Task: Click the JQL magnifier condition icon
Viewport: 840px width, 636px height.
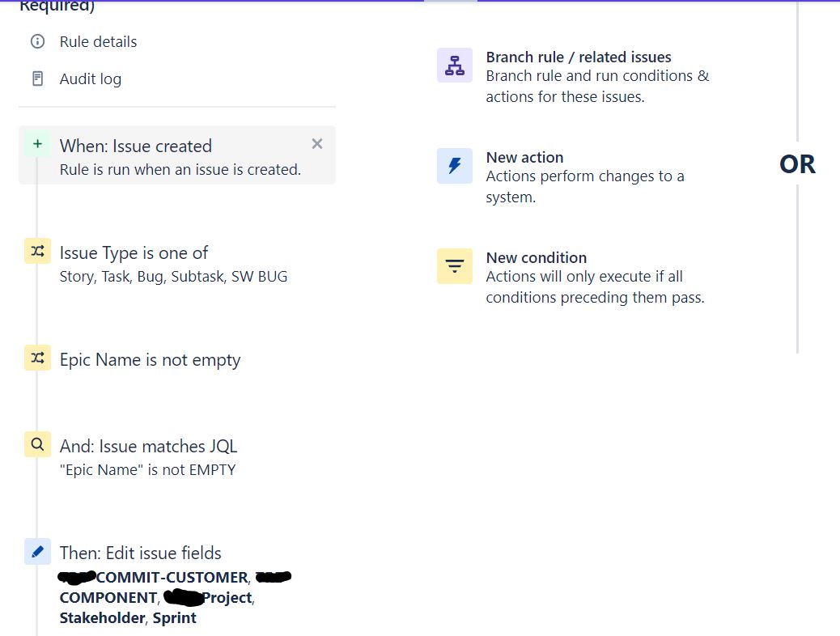Action: coord(37,444)
